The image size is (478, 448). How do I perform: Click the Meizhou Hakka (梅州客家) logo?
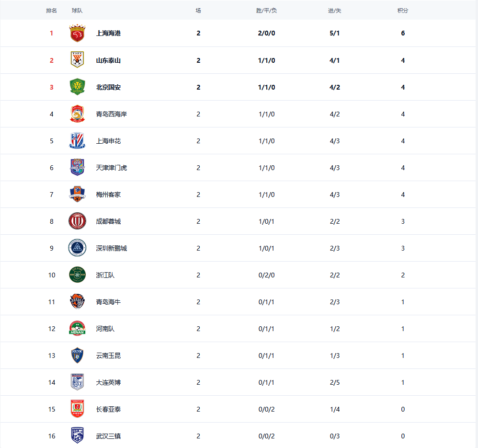[77, 195]
